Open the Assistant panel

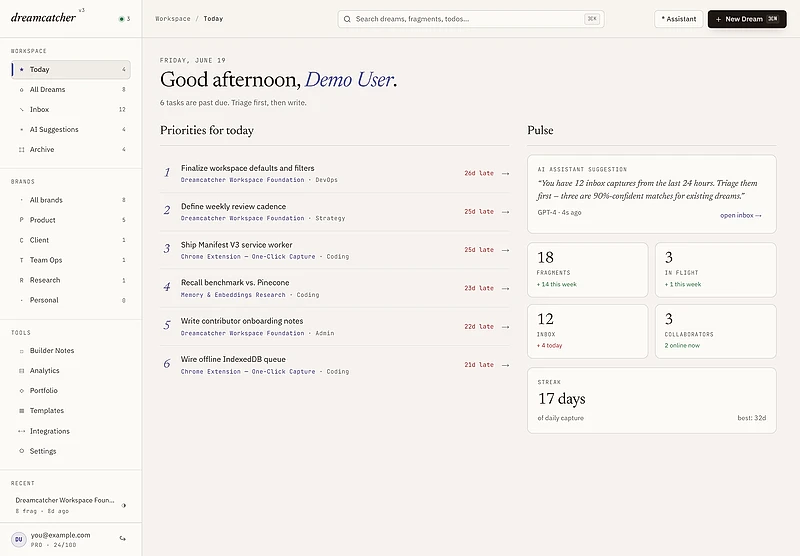(x=679, y=19)
